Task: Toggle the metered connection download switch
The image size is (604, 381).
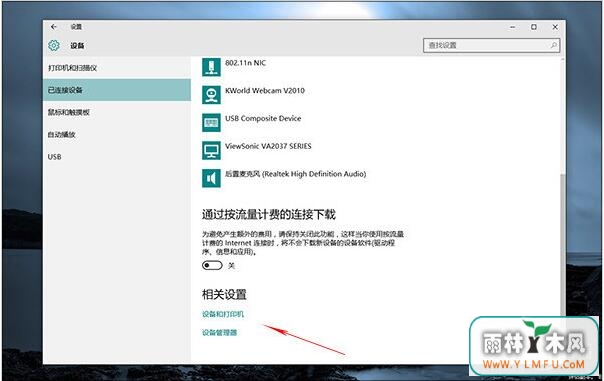Action: (212, 265)
